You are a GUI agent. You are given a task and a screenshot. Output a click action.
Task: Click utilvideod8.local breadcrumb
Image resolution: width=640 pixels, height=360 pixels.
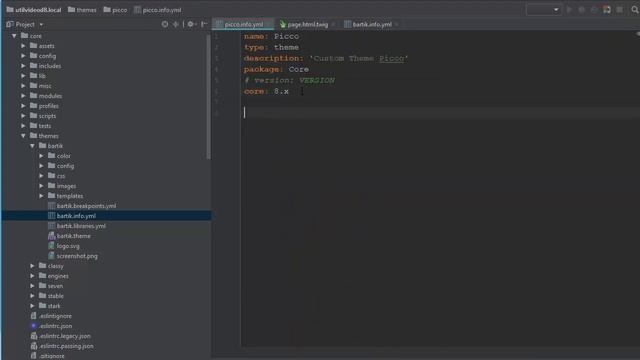[33, 10]
